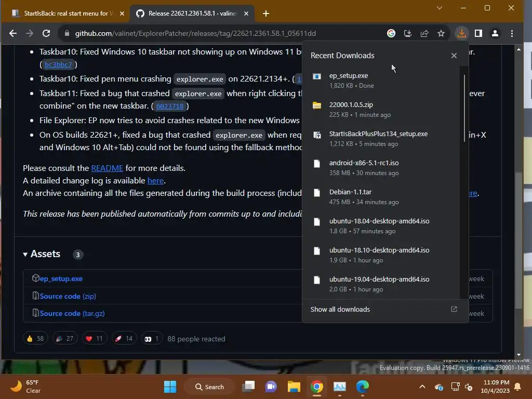Open commit bc3bbc7 link
The height and width of the screenshot is (399, 532).
tap(58, 64)
